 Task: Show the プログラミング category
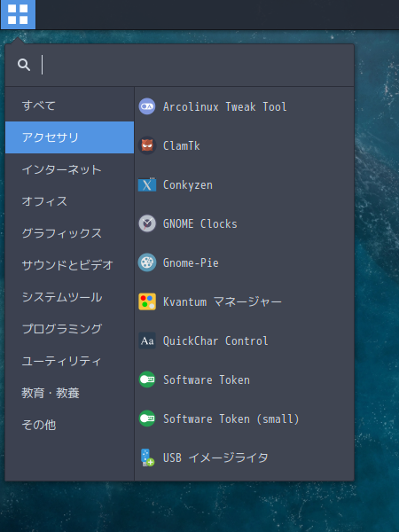(69, 329)
